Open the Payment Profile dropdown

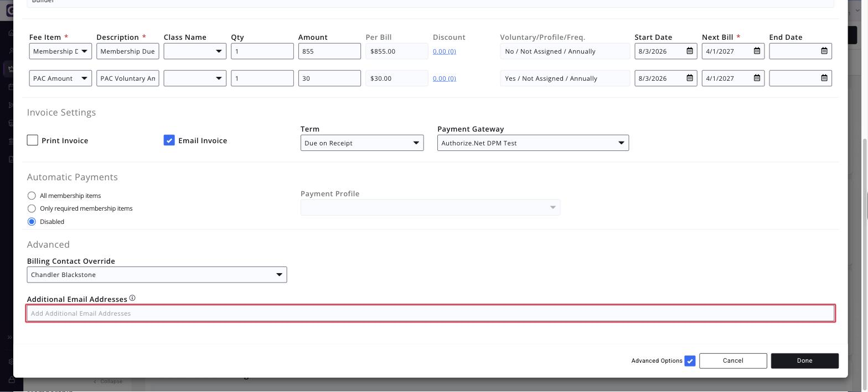(x=431, y=207)
